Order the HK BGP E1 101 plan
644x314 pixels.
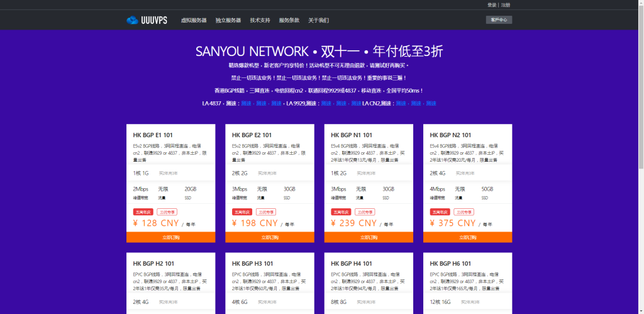171,237
